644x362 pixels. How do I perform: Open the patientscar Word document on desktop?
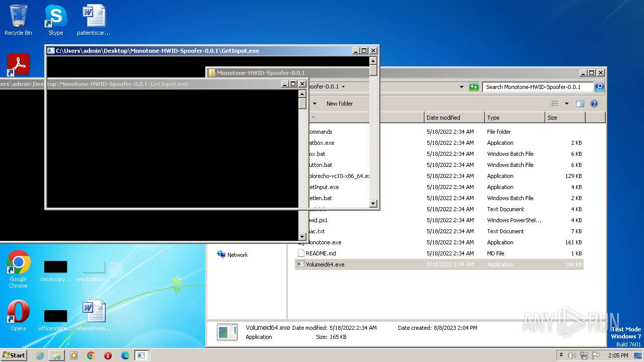pos(94,20)
